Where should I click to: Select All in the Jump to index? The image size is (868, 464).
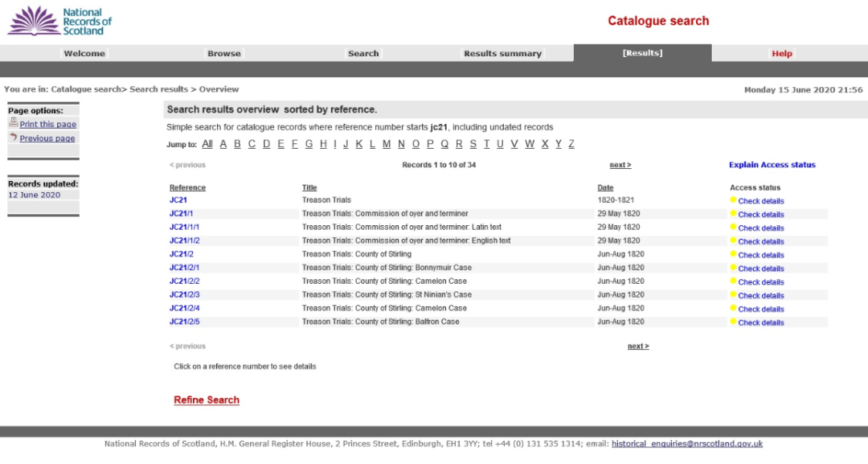click(x=207, y=144)
